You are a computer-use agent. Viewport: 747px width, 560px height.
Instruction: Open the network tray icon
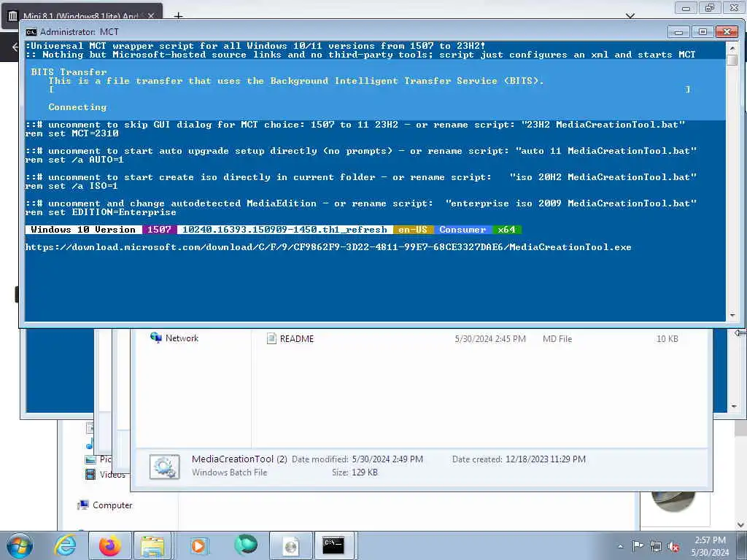pyautogui.click(x=656, y=546)
